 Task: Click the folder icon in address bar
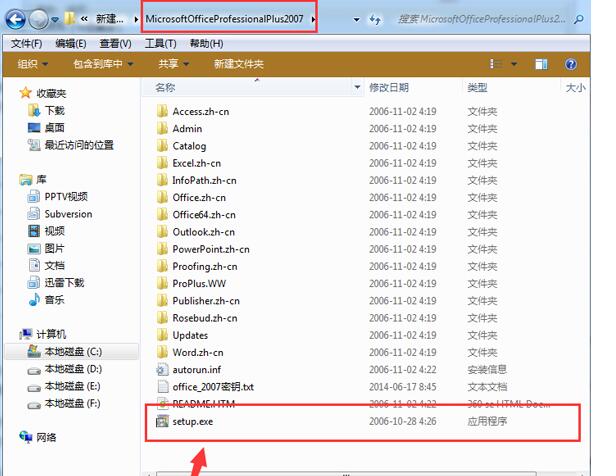(x=70, y=18)
